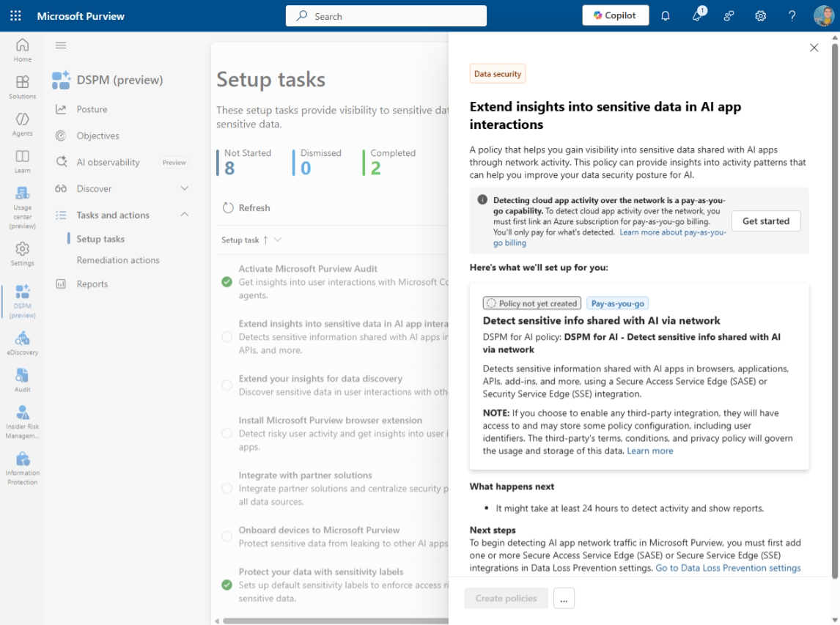Viewport: 840px width, 625px height.
Task: Click in the Search box
Action: coord(386,16)
